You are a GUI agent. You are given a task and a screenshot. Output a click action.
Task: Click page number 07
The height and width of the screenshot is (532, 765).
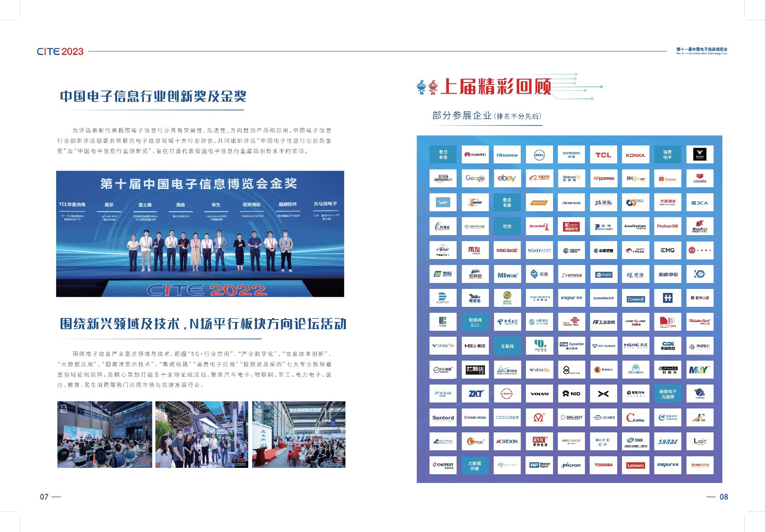tap(44, 497)
